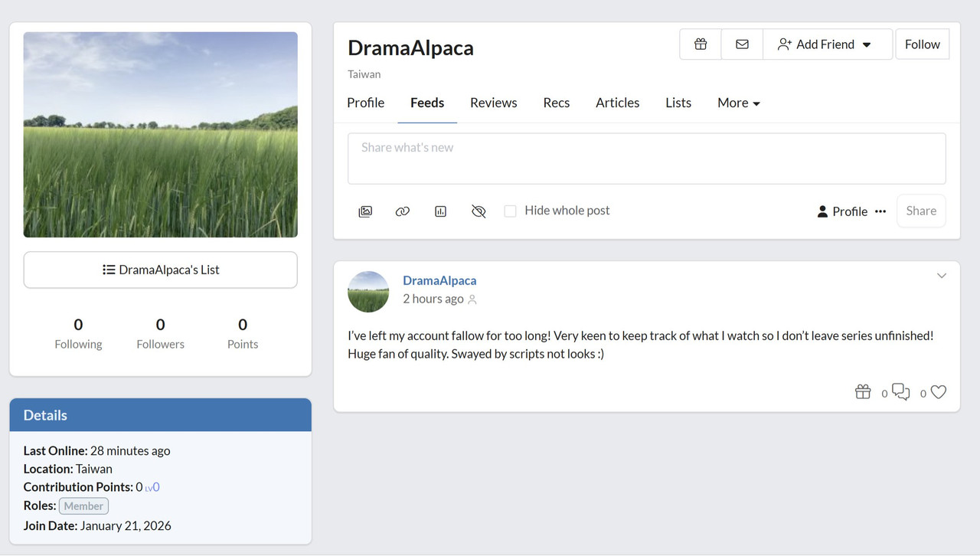This screenshot has height=556, width=980.
Task: Click Taiwan under the username heading
Action: (364, 74)
